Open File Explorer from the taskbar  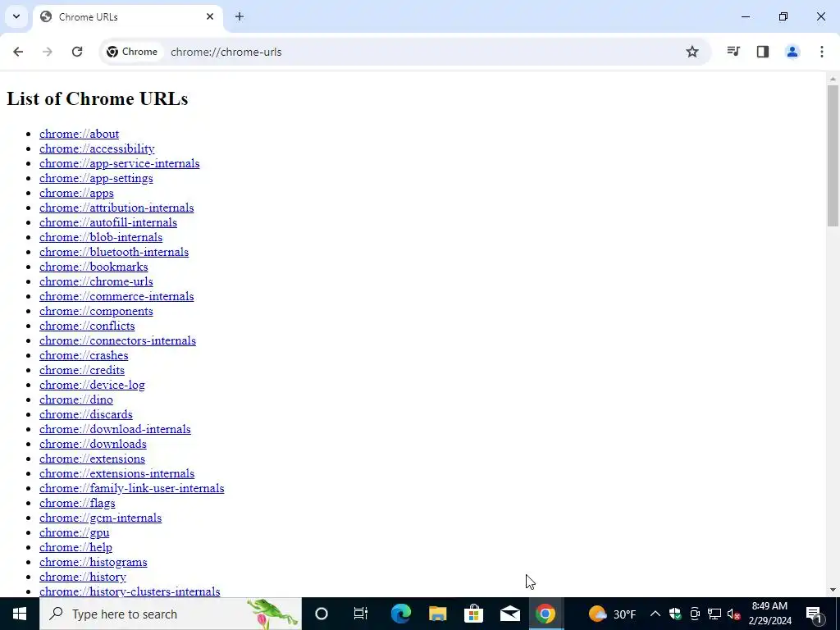tap(438, 614)
